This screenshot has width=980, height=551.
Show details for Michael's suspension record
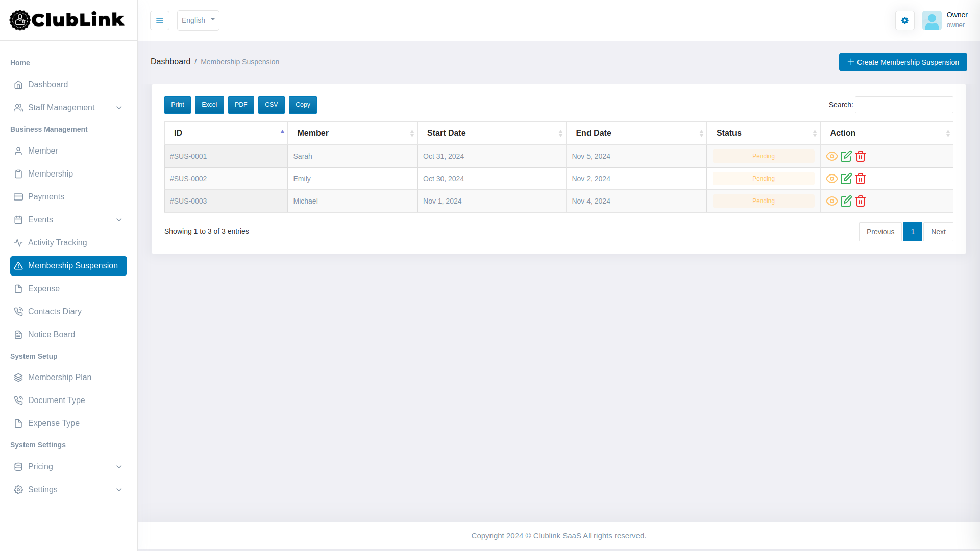click(x=831, y=201)
